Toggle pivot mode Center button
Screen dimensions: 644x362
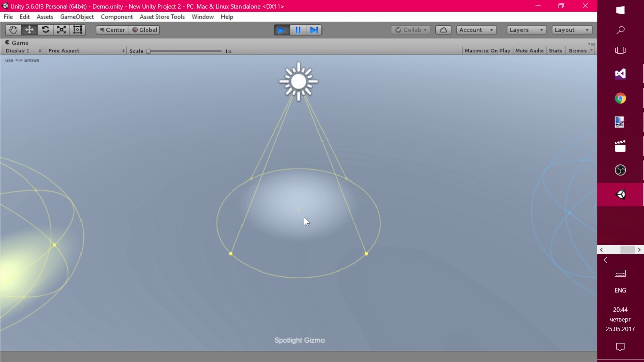tap(112, 30)
